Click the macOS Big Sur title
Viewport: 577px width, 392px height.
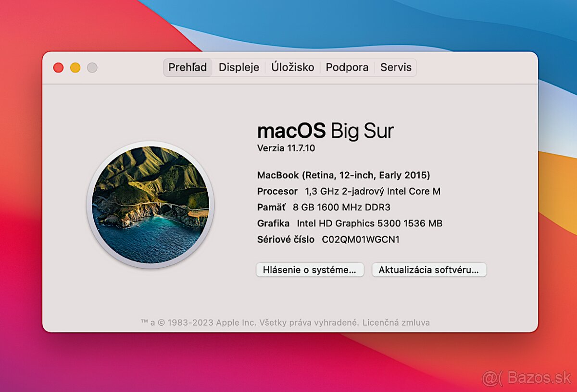point(325,130)
